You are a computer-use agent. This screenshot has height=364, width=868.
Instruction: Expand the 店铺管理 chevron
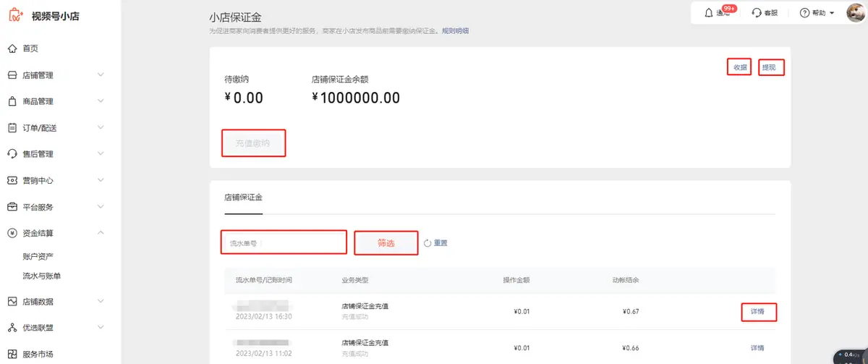(101, 75)
